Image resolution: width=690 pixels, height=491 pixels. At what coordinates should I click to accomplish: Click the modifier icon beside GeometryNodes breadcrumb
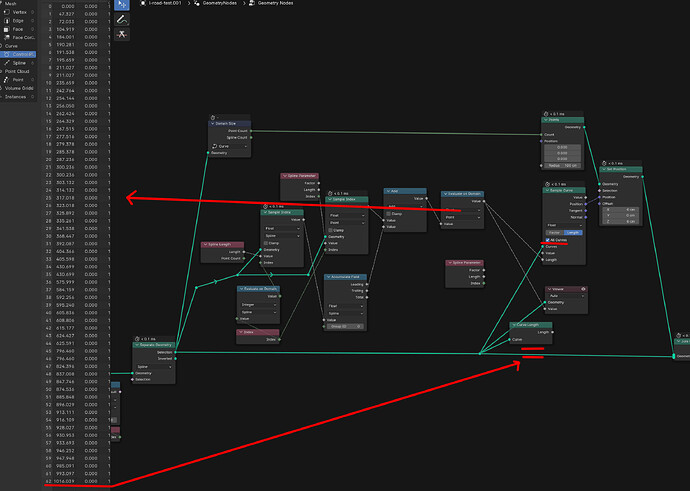tap(197, 3)
